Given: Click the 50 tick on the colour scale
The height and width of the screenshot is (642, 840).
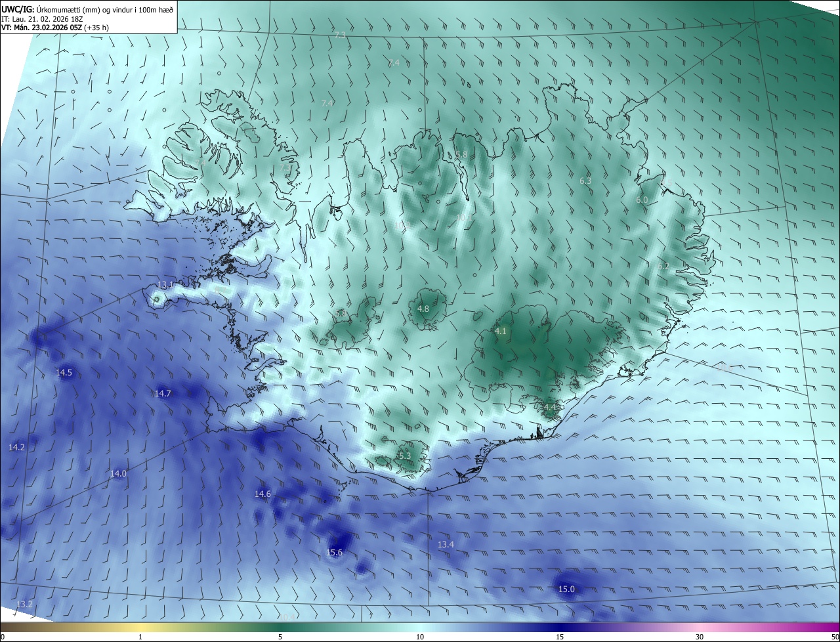Looking at the screenshot, I should coord(835,637).
